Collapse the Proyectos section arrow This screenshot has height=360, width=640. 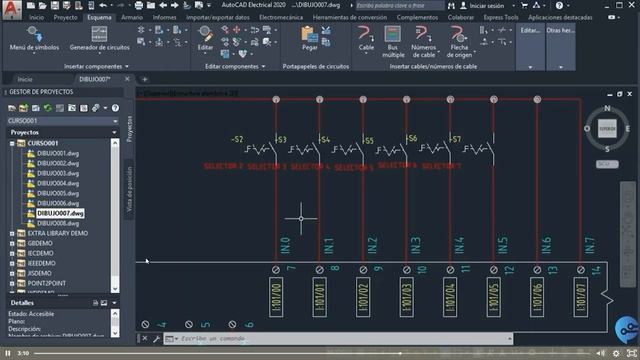(114, 132)
